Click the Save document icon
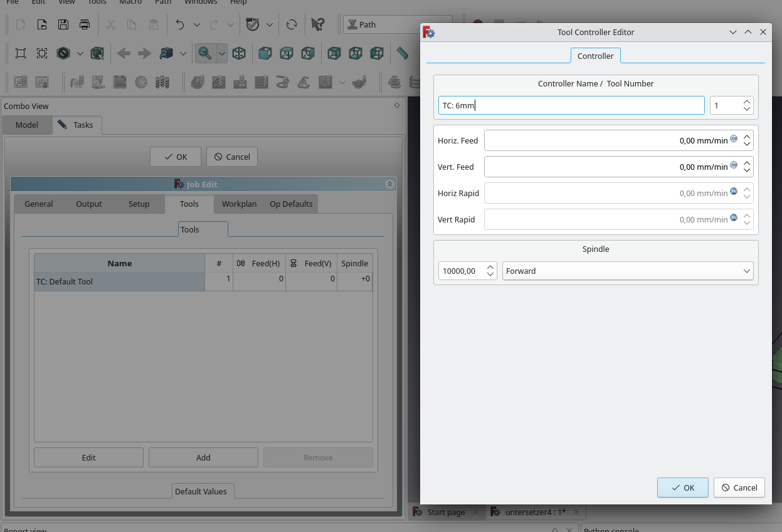Viewport: 782px width, 532px height. (63, 24)
